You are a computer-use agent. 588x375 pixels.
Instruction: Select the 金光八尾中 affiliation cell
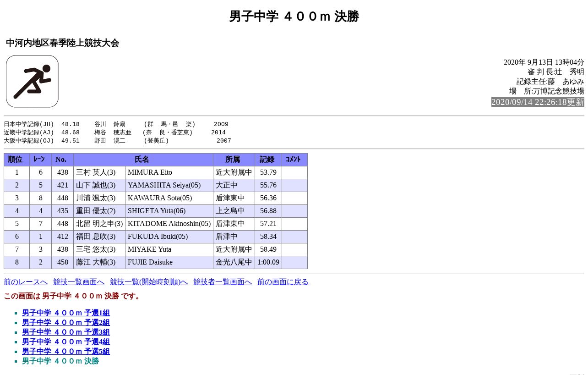(234, 262)
